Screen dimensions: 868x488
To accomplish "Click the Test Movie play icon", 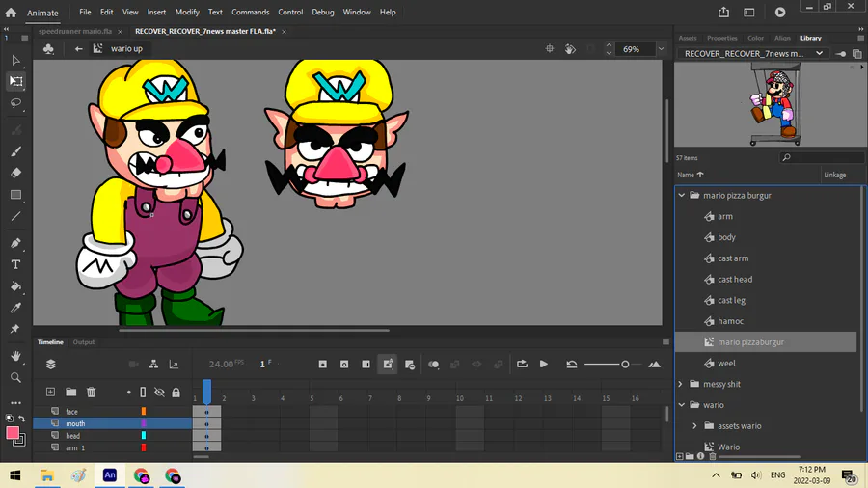I will coord(780,13).
